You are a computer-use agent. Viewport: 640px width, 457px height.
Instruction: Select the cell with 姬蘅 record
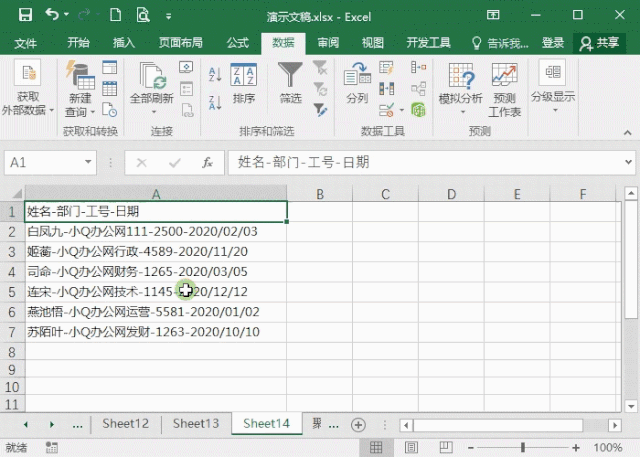[156, 252]
